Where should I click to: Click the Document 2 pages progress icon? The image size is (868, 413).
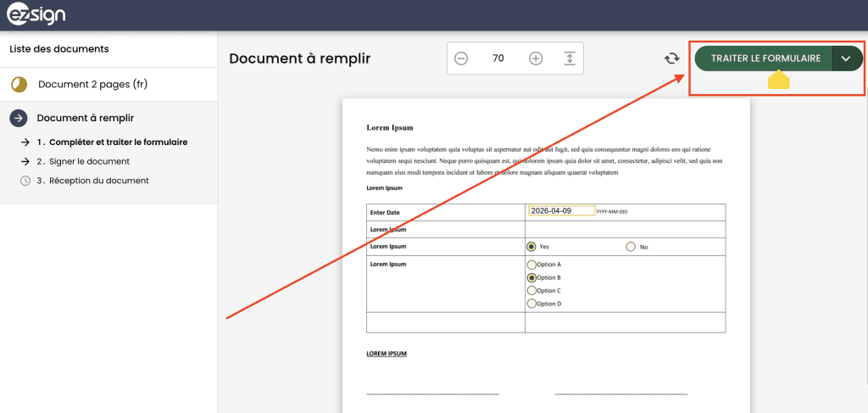coord(19,85)
